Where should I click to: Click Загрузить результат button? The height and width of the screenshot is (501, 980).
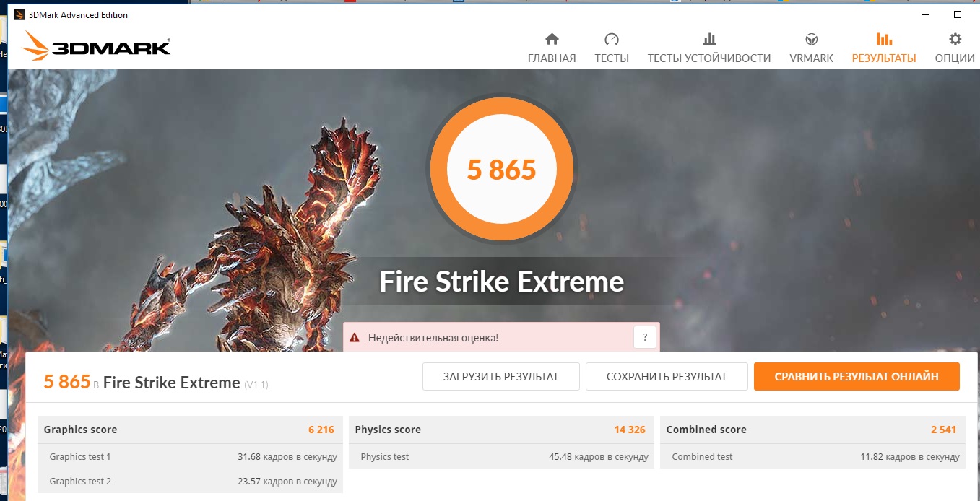click(501, 376)
